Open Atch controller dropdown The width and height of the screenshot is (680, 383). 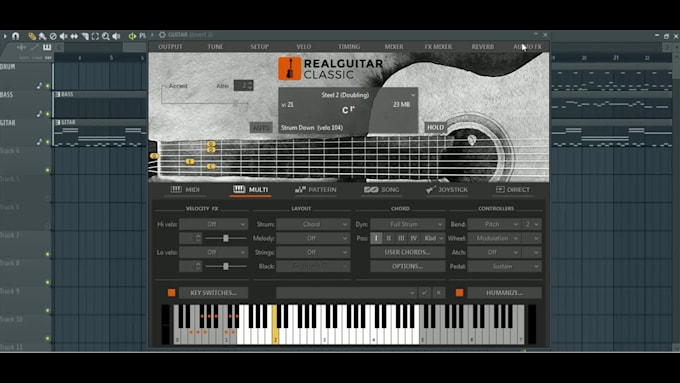(494, 252)
